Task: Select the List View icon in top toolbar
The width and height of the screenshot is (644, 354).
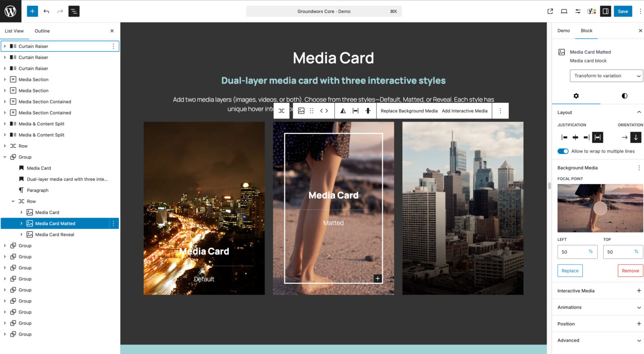Action: pyautogui.click(x=74, y=11)
